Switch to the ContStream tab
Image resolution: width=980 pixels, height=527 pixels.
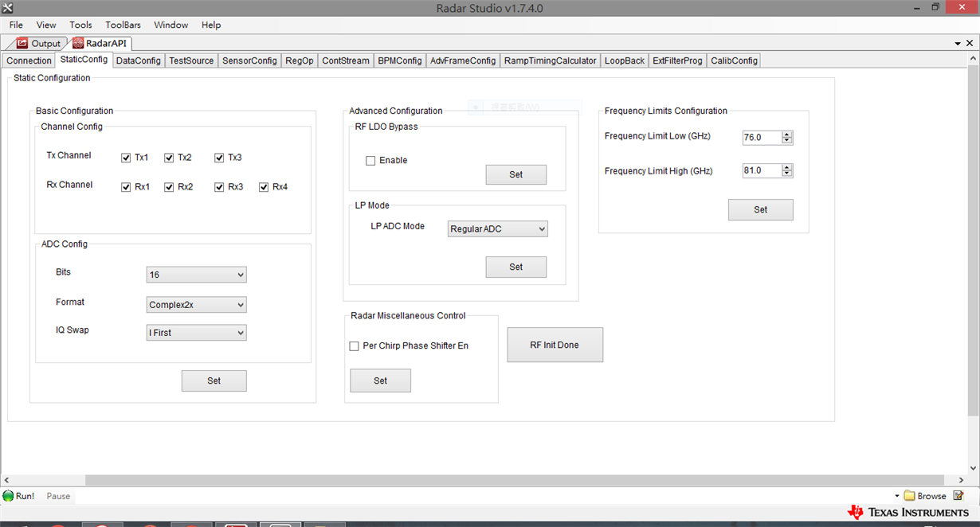point(346,61)
